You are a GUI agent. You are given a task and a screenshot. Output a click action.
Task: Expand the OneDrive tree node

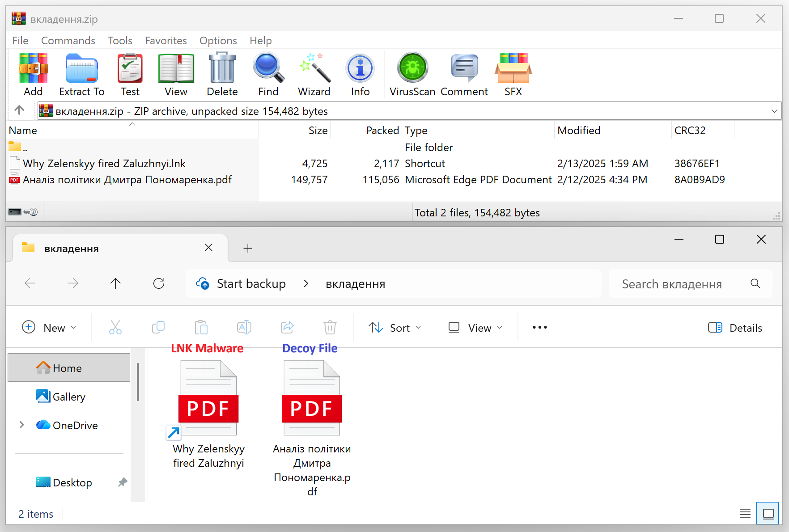pos(21,425)
